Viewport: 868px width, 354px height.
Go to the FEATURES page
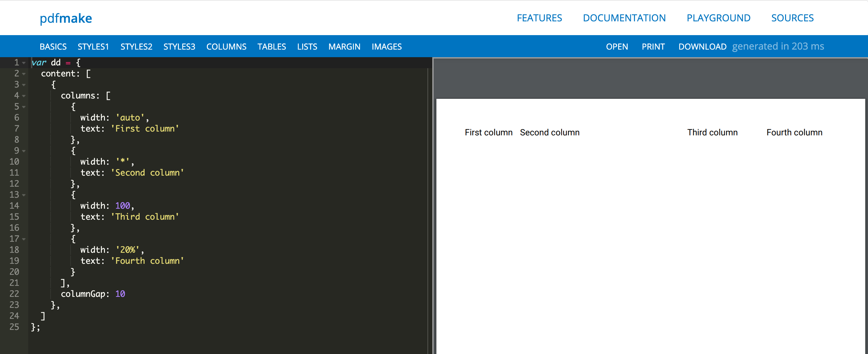(539, 18)
